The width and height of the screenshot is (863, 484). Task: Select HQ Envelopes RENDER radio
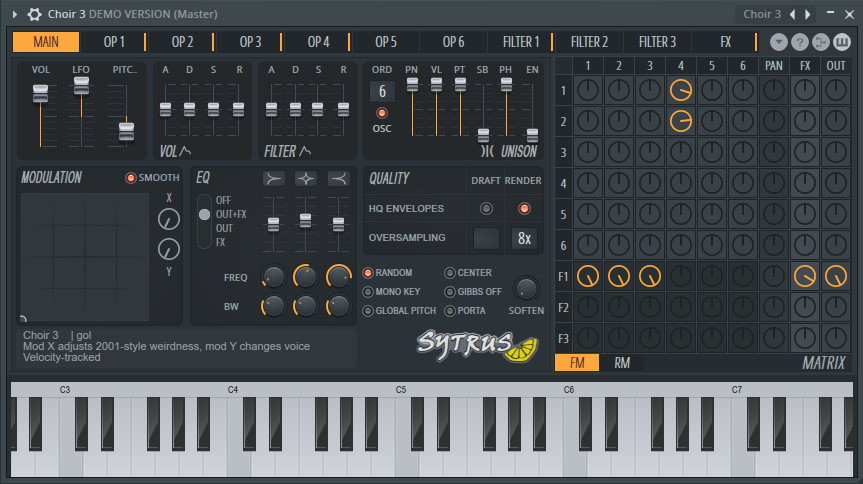[524, 209]
